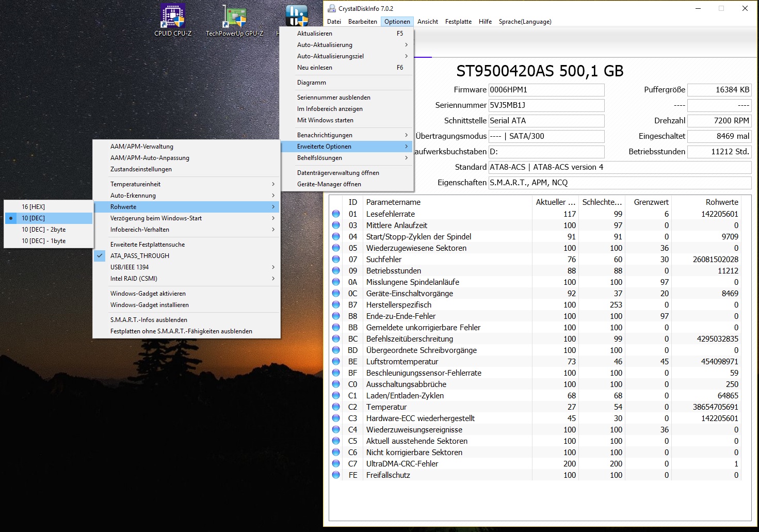Click status orb for Misslungene Spindelanläufe row
This screenshot has width=759, height=532.
click(336, 282)
